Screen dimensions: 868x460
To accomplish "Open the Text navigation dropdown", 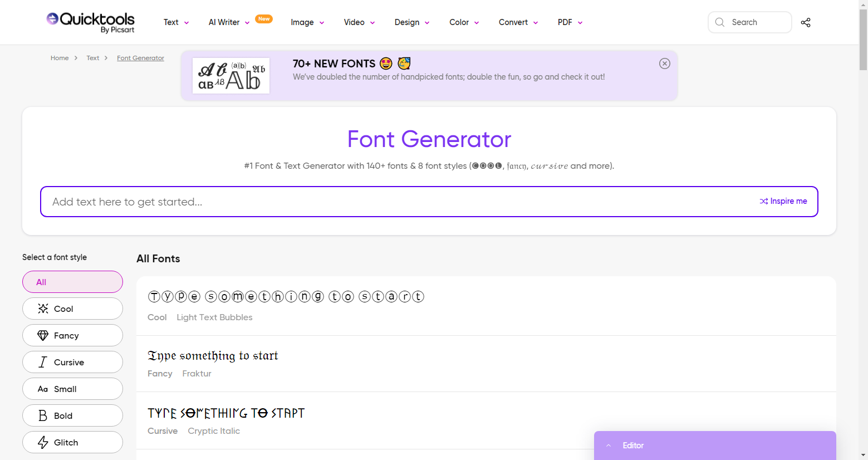I will click(175, 22).
